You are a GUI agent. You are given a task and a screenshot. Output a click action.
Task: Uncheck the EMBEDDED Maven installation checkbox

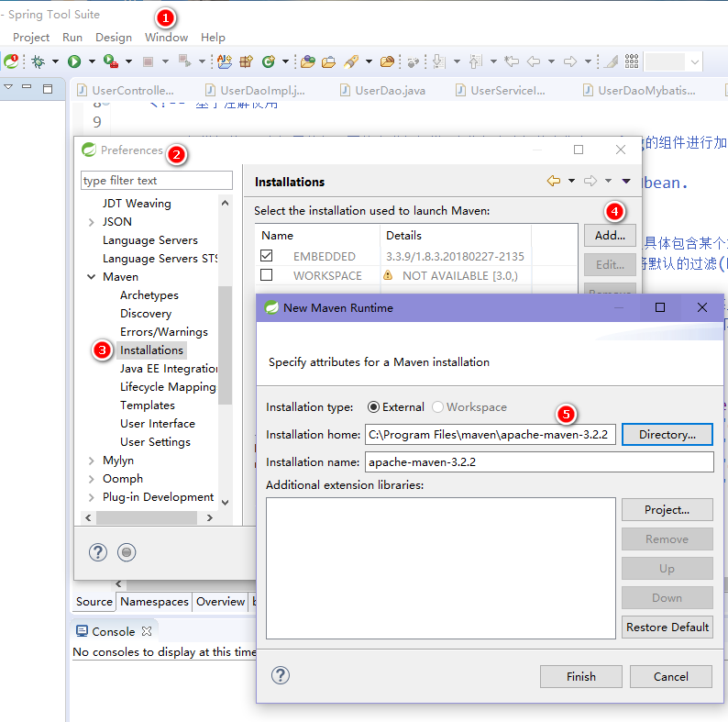coord(267,256)
